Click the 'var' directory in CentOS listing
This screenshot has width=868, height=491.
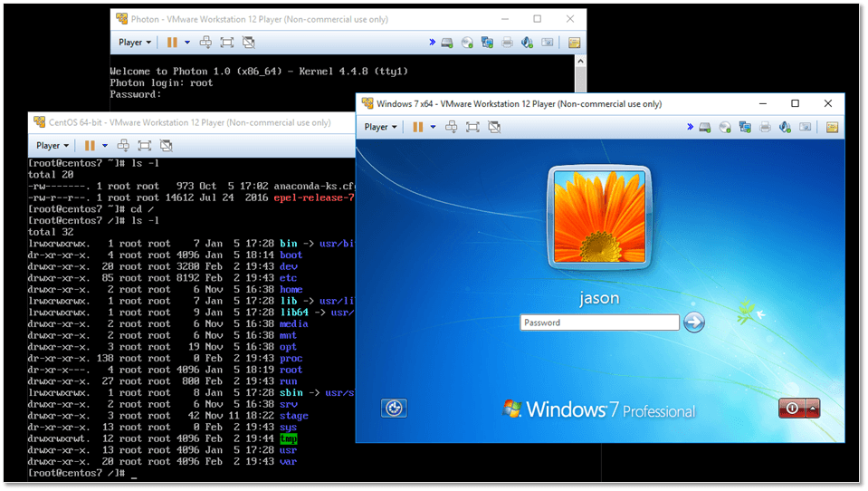[289, 462]
